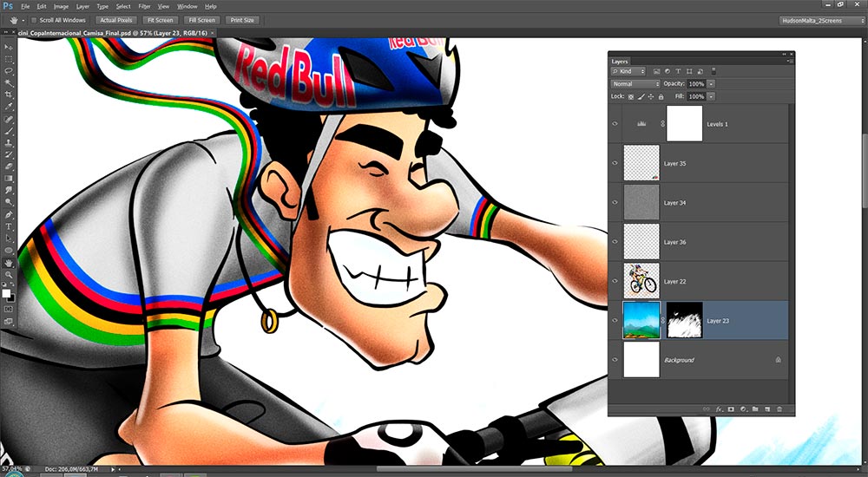The height and width of the screenshot is (477, 868).
Task: Select the Eraser tool
Action: 9,167
